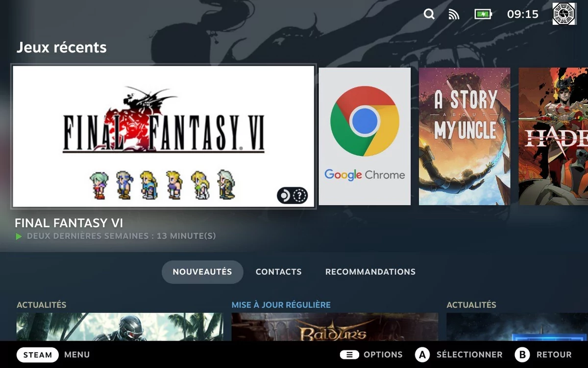The width and height of the screenshot is (588, 368).
Task: Select the Final Fantasy VI game cover
Action: (x=164, y=136)
